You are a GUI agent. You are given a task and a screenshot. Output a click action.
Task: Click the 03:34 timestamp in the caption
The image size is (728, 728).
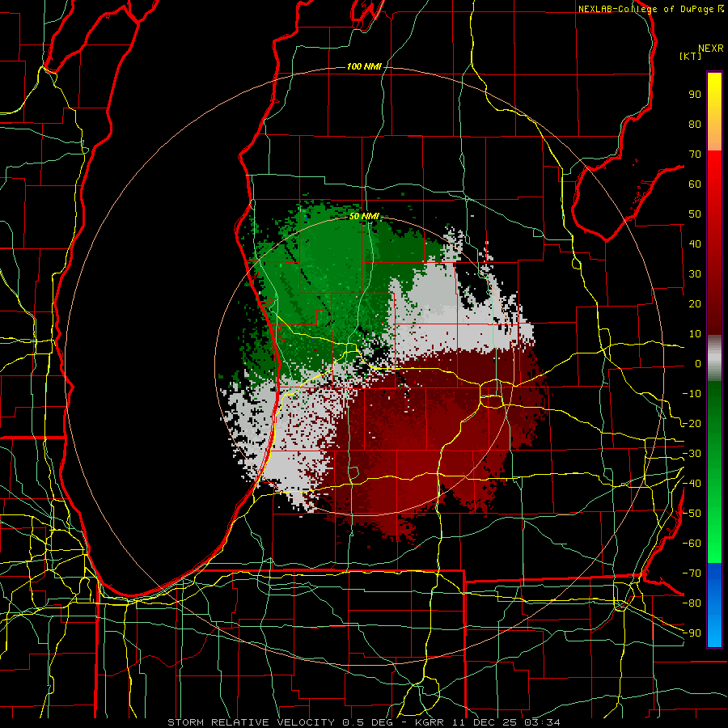[543, 722]
